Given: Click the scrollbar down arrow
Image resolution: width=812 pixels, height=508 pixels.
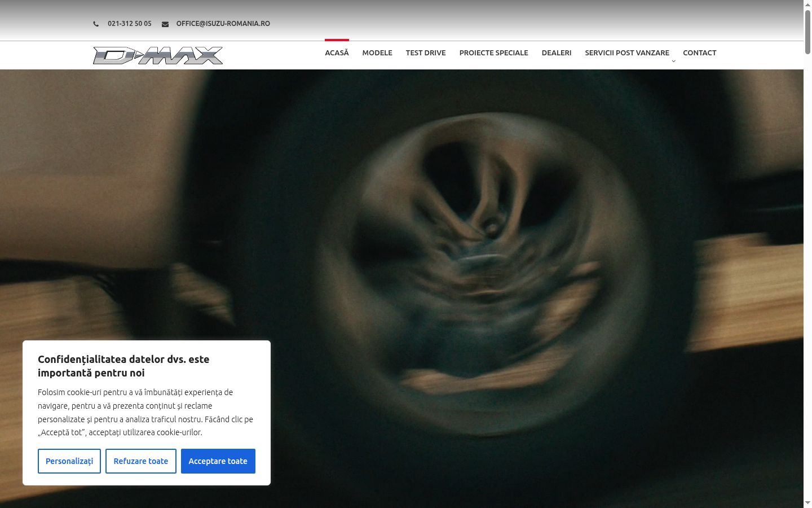Looking at the screenshot, I should (807, 503).
